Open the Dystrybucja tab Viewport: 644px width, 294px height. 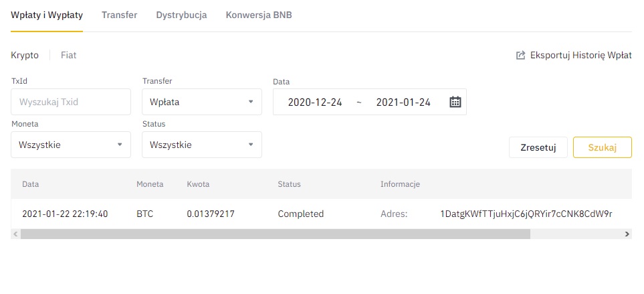[181, 15]
